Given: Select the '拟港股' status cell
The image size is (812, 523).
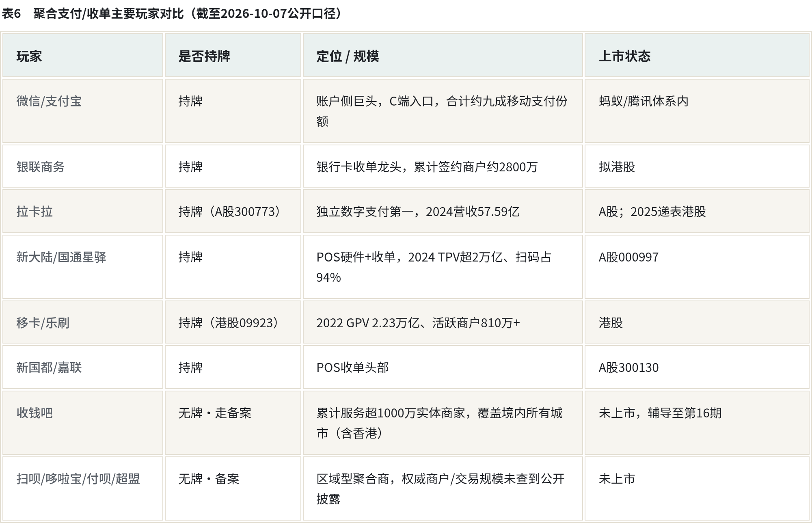Looking at the screenshot, I should (697, 166).
